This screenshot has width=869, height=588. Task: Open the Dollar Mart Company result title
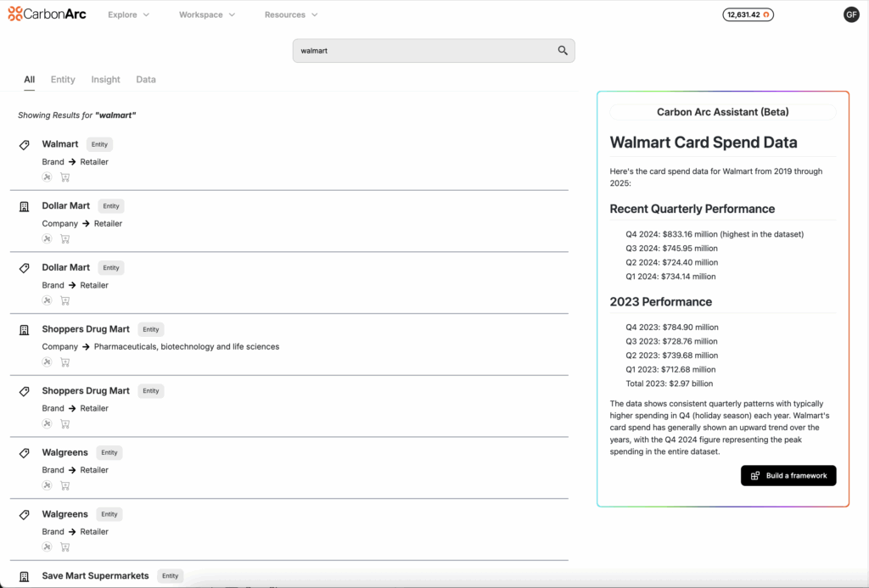(x=66, y=205)
